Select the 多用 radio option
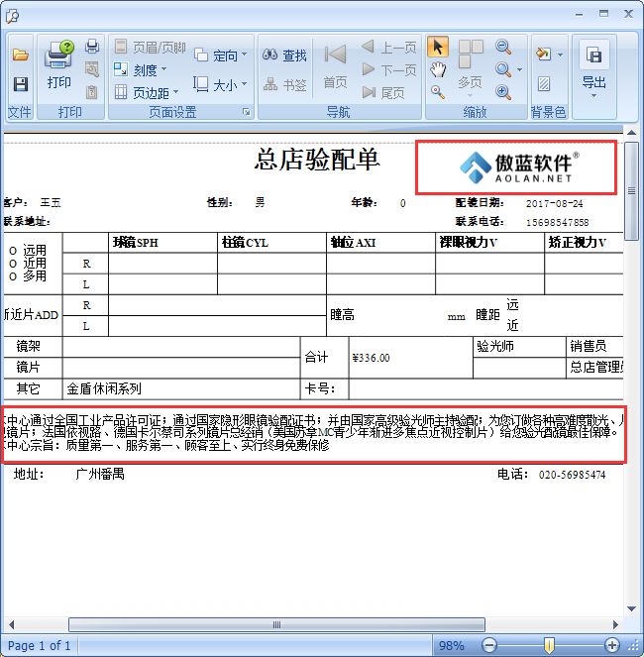 pos(13,276)
